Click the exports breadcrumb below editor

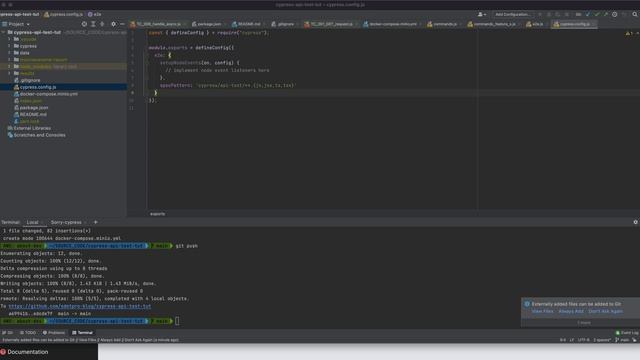pos(158,214)
